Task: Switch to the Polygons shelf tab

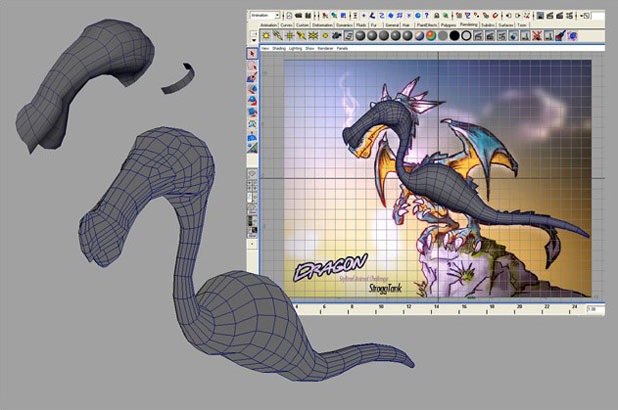Action: [448, 25]
